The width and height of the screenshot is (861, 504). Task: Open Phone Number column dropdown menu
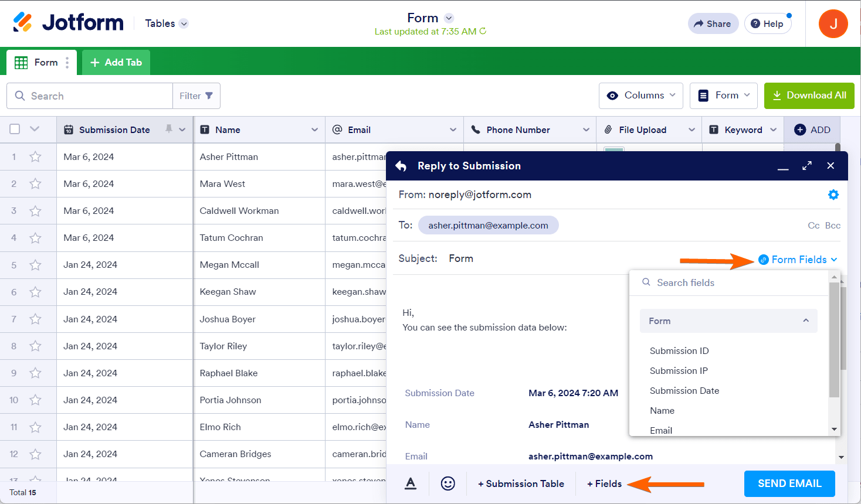[586, 130]
